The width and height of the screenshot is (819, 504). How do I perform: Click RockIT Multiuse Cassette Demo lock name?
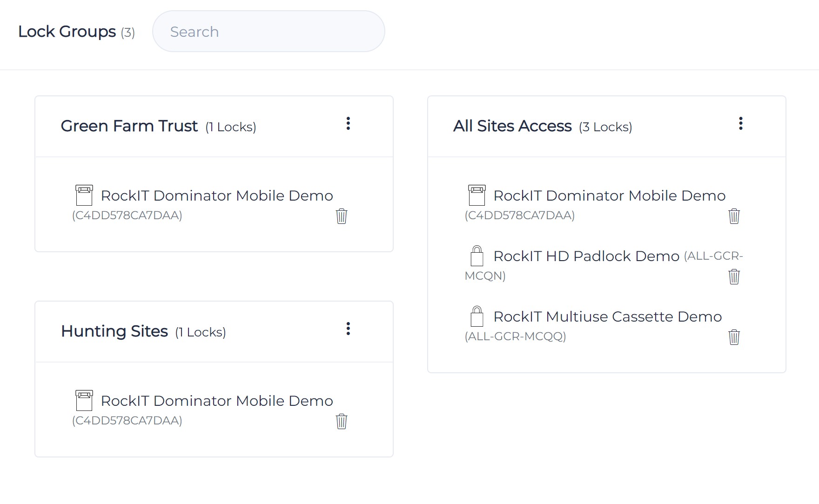click(x=608, y=316)
